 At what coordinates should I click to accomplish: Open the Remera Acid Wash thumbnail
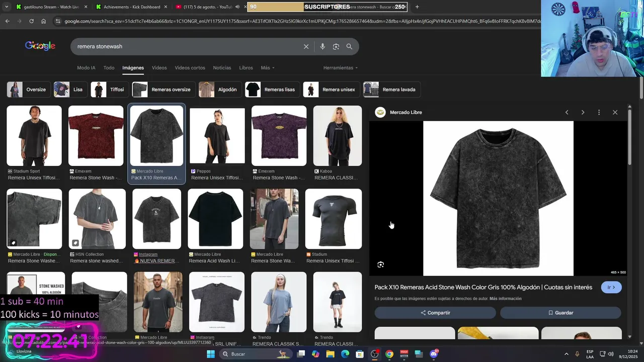click(215, 219)
